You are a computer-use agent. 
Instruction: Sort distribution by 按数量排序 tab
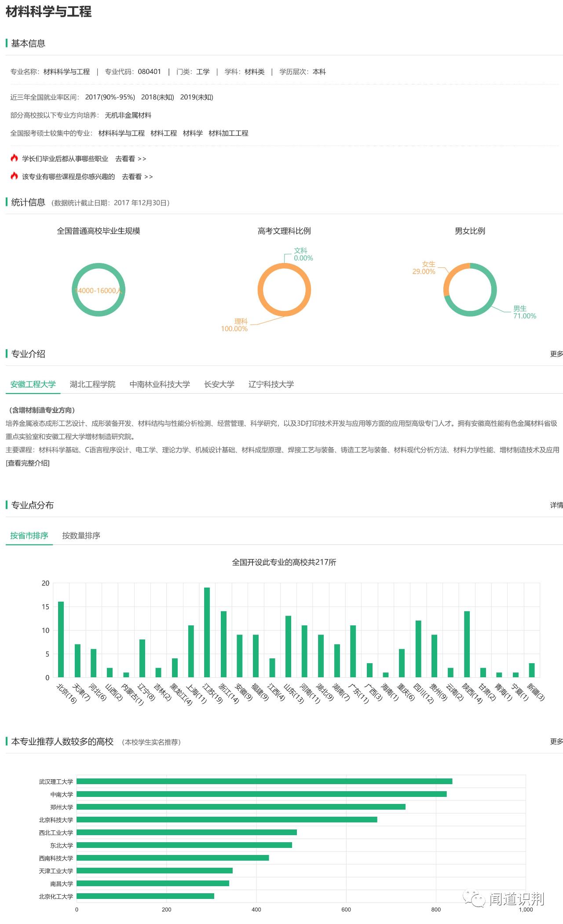81,535
